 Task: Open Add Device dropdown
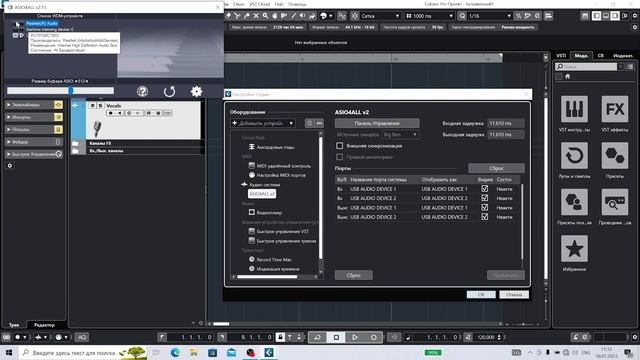pyautogui.click(x=263, y=123)
